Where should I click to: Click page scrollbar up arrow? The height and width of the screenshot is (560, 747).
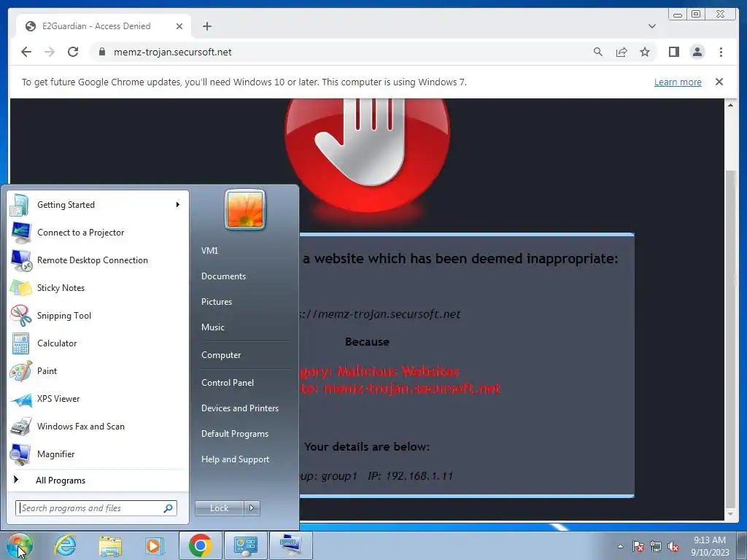(x=730, y=105)
